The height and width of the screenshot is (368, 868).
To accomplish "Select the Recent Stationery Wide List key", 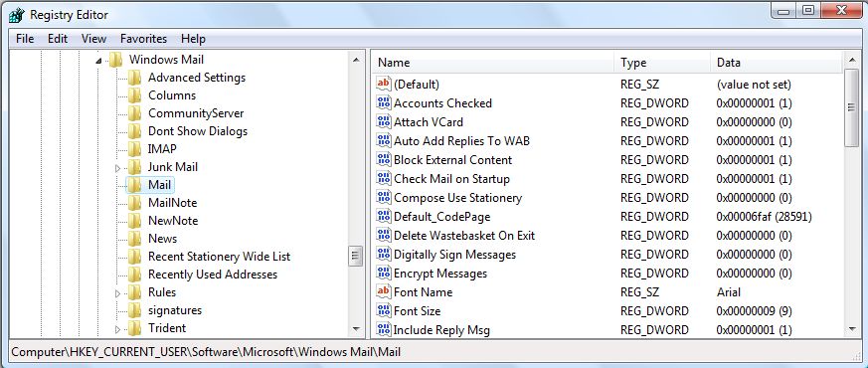I will [x=219, y=257].
